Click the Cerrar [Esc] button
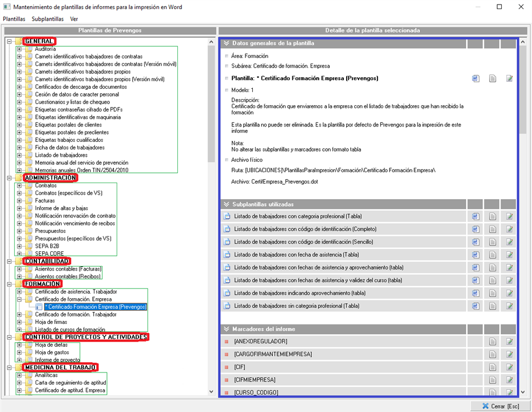 tap(500, 406)
